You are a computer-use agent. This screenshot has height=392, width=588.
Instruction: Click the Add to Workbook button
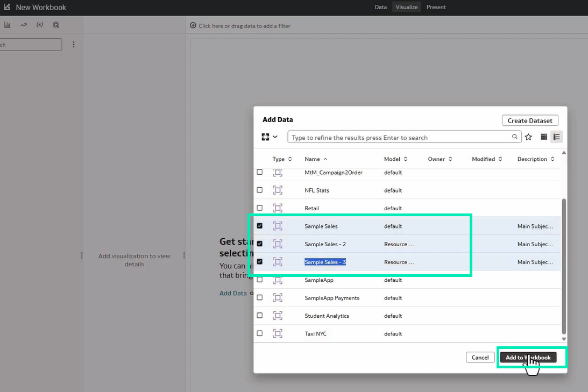tap(528, 358)
